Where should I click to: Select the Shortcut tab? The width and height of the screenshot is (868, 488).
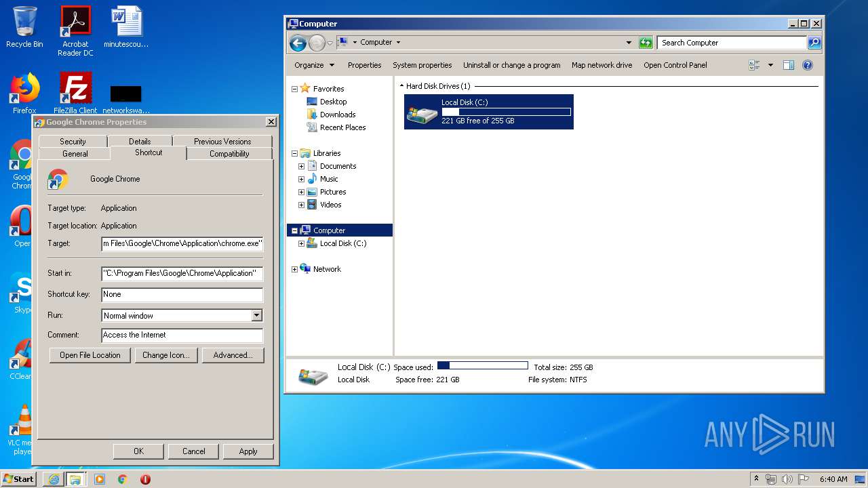coord(149,152)
